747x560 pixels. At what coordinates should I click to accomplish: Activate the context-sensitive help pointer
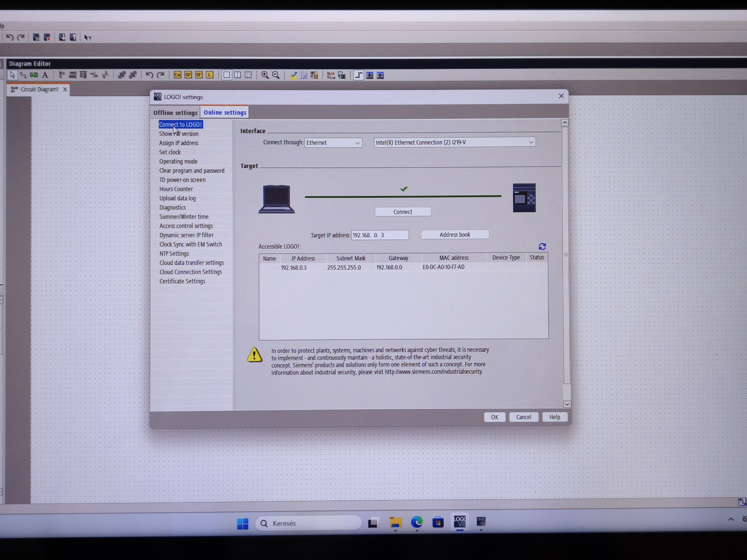point(88,38)
